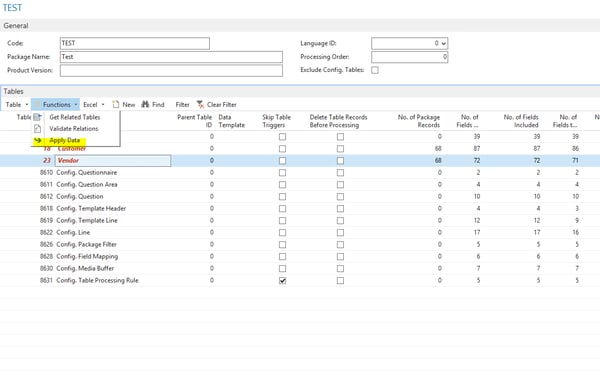Click table ID 8622 cell
600x381 pixels.
pos(46,233)
